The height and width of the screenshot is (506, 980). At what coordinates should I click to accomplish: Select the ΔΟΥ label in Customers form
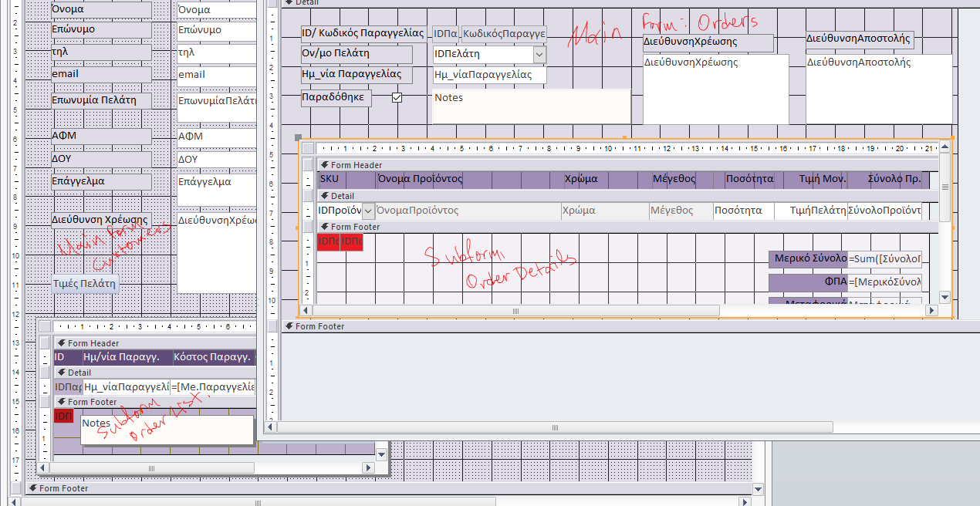pyautogui.click(x=101, y=159)
